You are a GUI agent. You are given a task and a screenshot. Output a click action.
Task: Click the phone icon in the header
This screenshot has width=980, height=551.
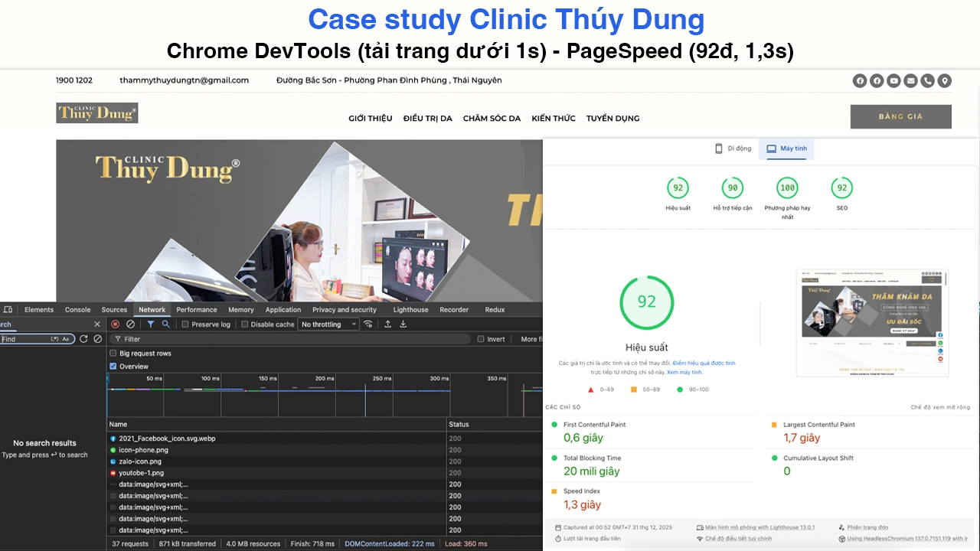tap(927, 80)
